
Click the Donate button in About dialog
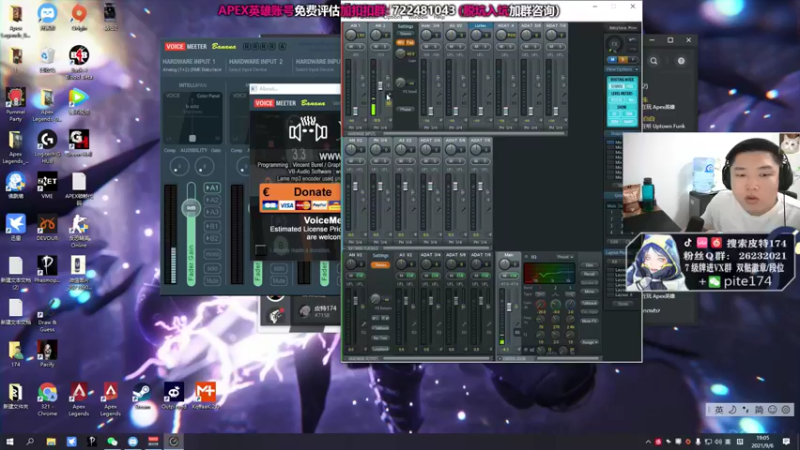click(x=300, y=198)
